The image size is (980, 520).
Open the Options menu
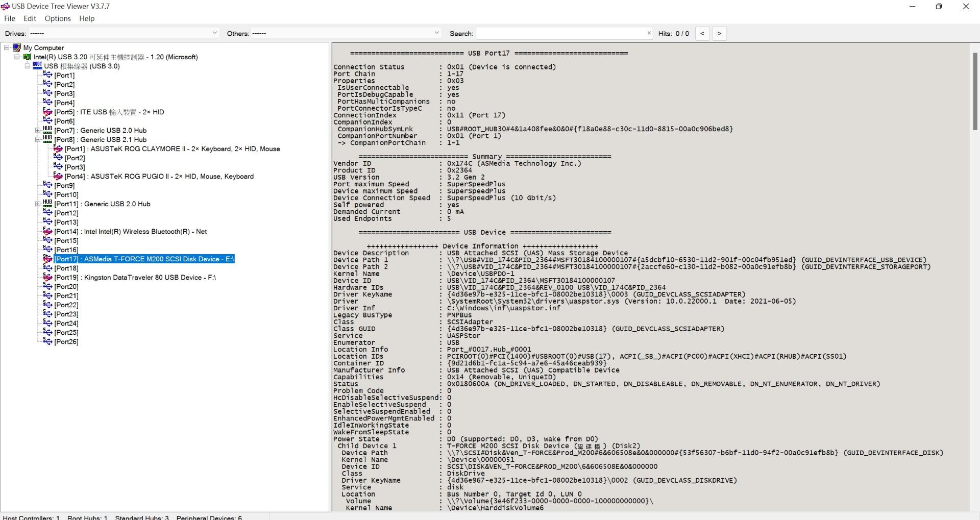(x=58, y=18)
